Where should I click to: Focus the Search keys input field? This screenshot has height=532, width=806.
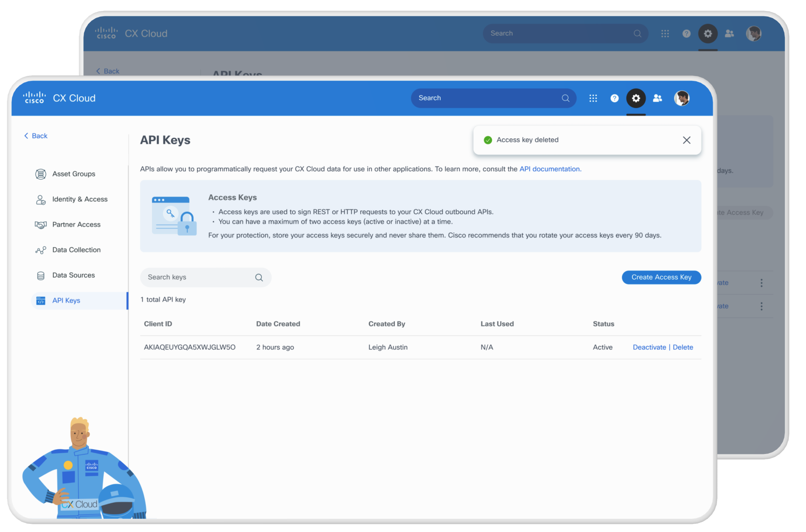tap(205, 277)
